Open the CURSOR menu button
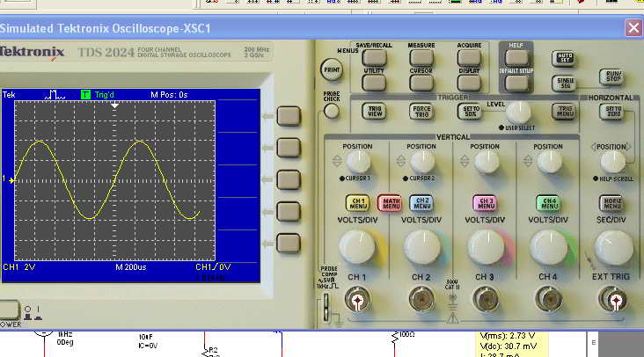The width and height of the screenshot is (644, 357). point(421,84)
